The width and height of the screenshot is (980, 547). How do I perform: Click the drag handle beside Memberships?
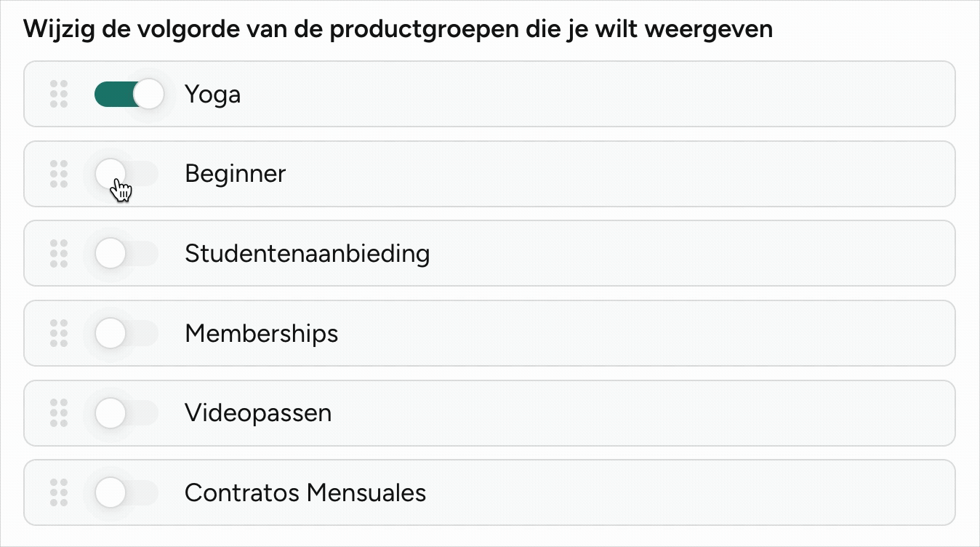tap(59, 333)
